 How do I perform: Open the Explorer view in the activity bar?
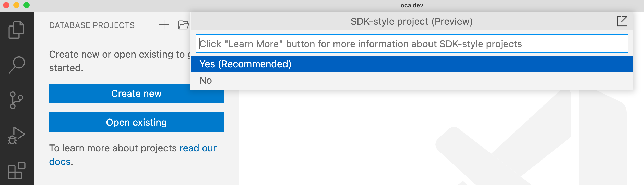pyautogui.click(x=16, y=29)
